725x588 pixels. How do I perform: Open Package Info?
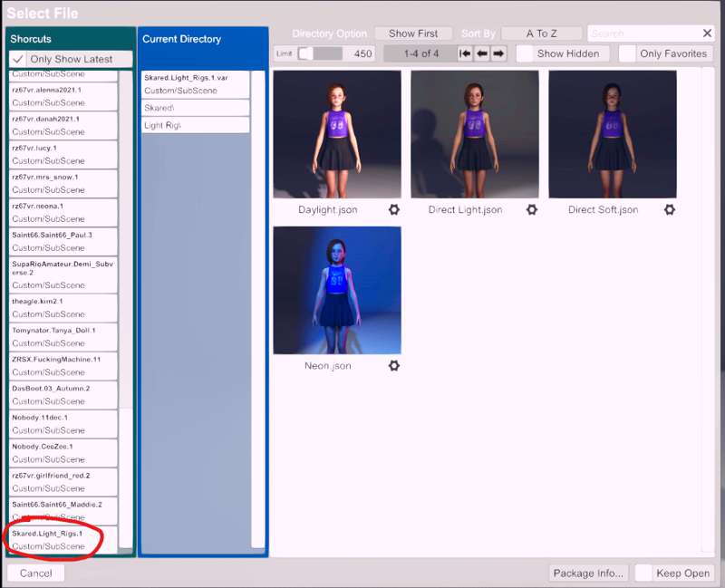[588, 574]
